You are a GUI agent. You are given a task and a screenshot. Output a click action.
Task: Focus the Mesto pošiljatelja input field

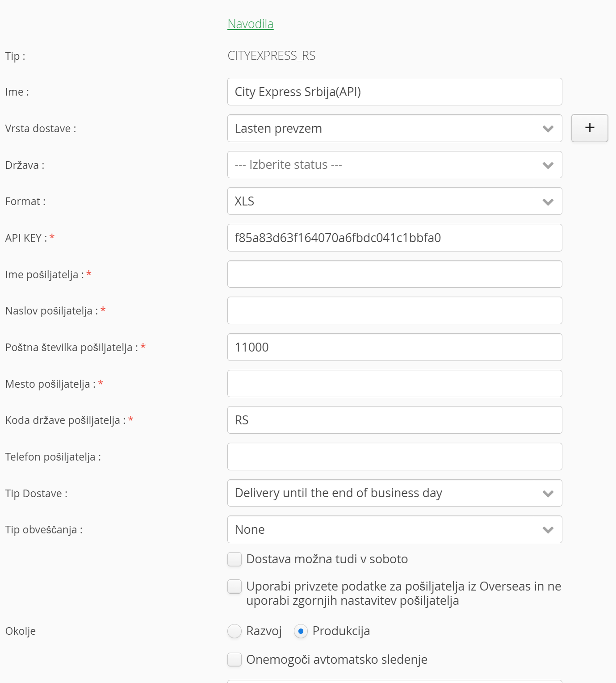(394, 384)
